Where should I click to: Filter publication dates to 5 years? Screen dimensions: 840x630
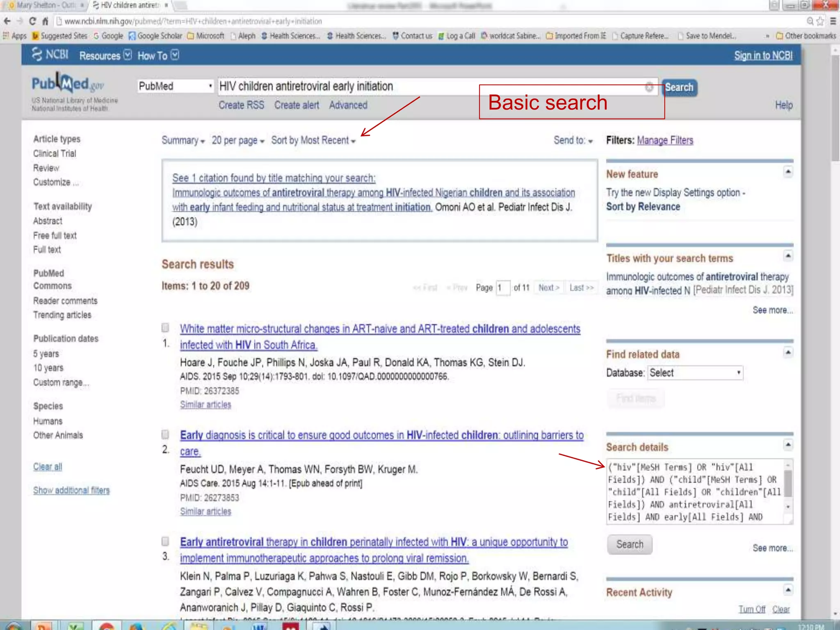tap(46, 354)
